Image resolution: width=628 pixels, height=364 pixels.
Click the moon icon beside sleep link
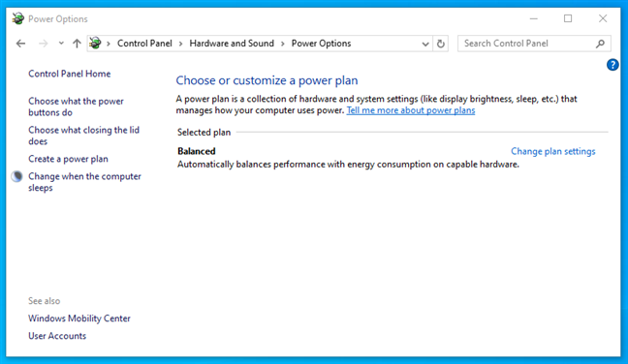16,176
